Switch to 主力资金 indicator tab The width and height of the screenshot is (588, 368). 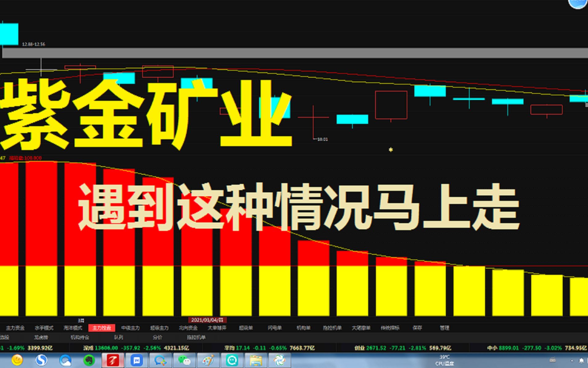pos(15,328)
